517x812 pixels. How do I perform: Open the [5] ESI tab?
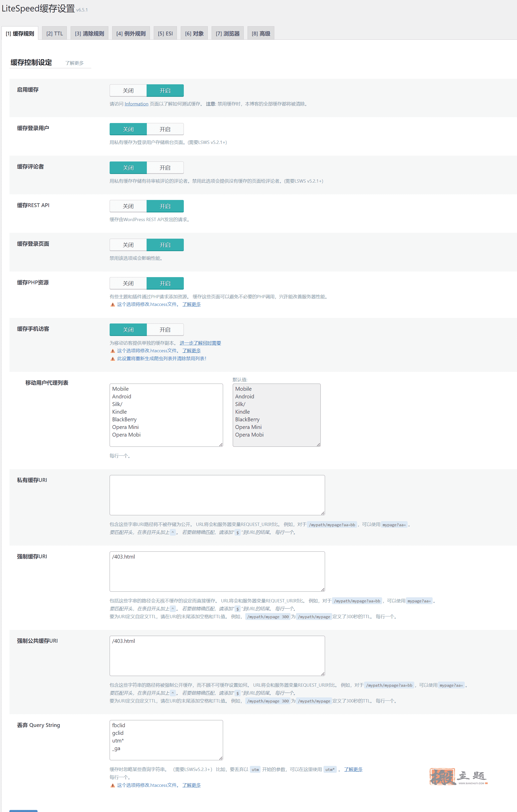(165, 33)
